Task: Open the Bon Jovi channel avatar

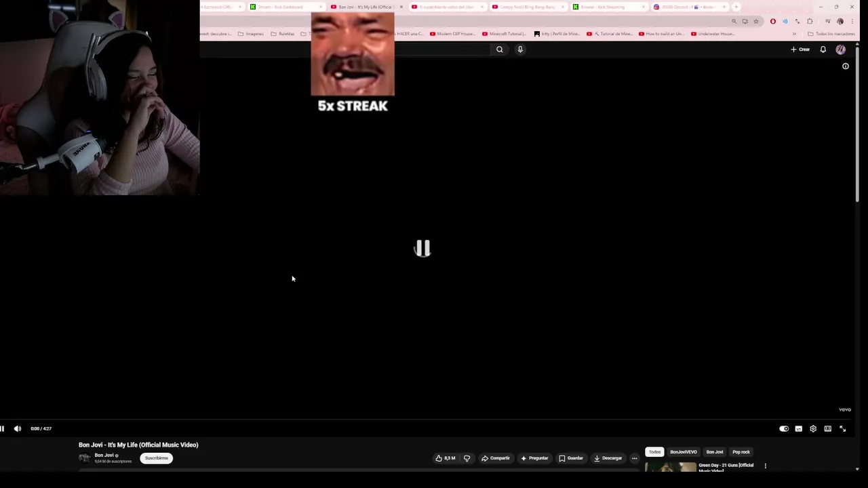Action: click(x=84, y=458)
